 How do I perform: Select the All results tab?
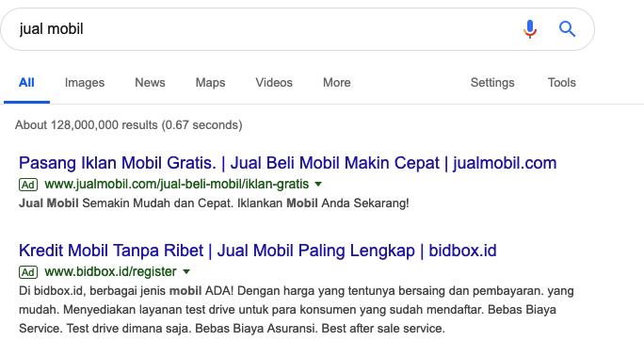click(26, 83)
